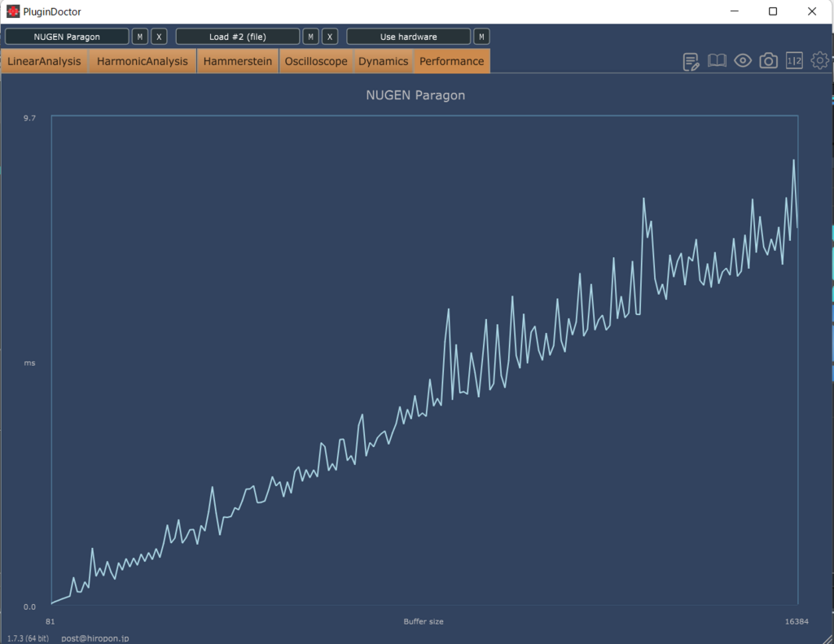Image resolution: width=834 pixels, height=644 pixels.
Task: Click the NUGEN Paragon graph title
Action: click(x=415, y=95)
